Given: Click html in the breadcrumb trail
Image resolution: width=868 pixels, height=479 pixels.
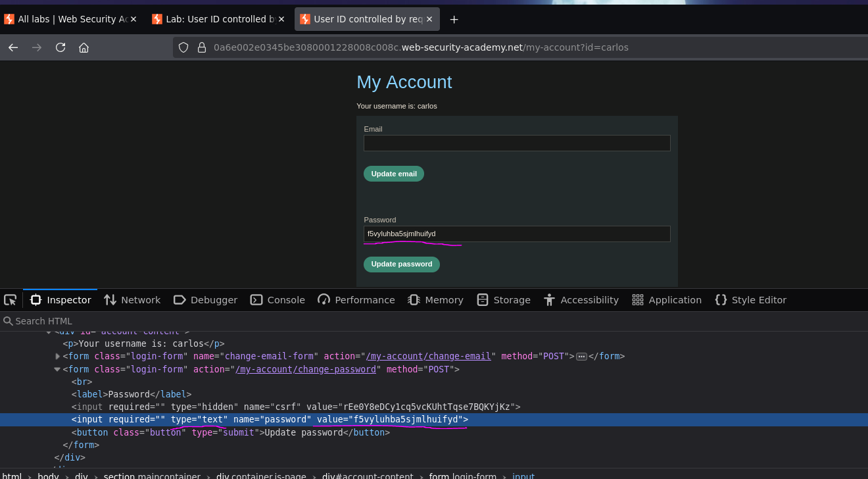Looking at the screenshot, I should (12, 476).
